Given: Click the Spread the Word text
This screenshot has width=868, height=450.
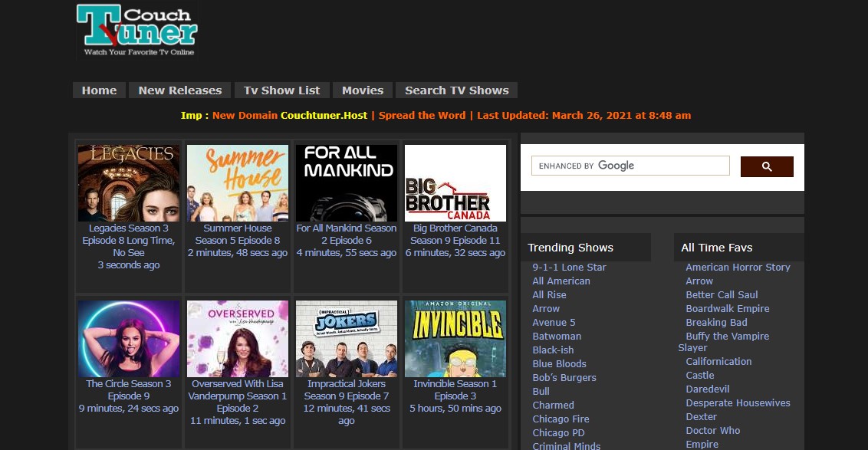Looking at the screenshot, I should click(422, 115).
